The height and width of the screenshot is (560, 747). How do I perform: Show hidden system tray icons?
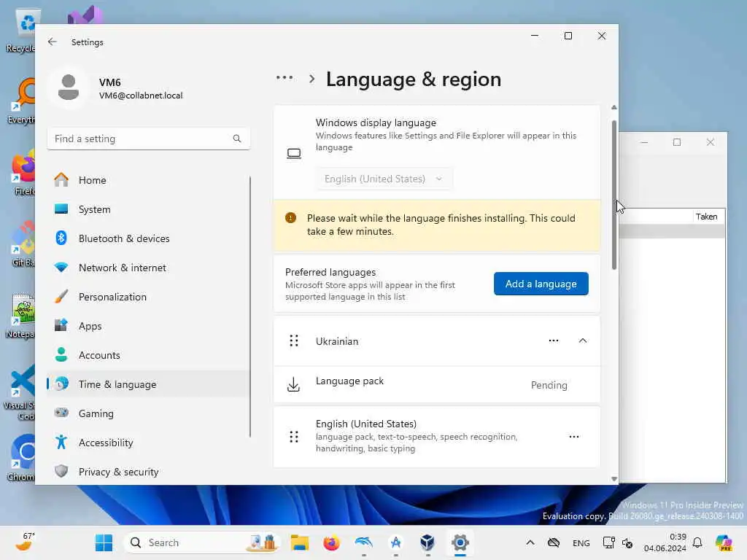530,542
